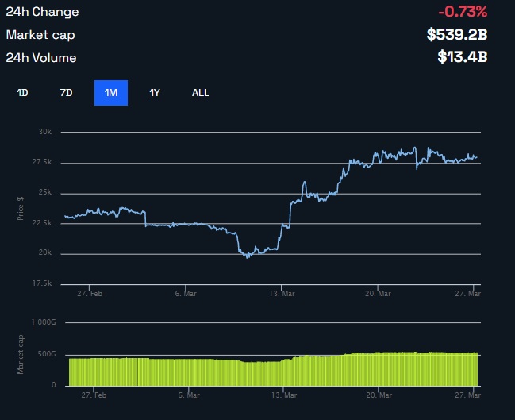Image resolution: width=515 pixels, height=420 pixels.
Task: Switch chart to 7D range
Action: pyautogui.click(x=67, y=93)
